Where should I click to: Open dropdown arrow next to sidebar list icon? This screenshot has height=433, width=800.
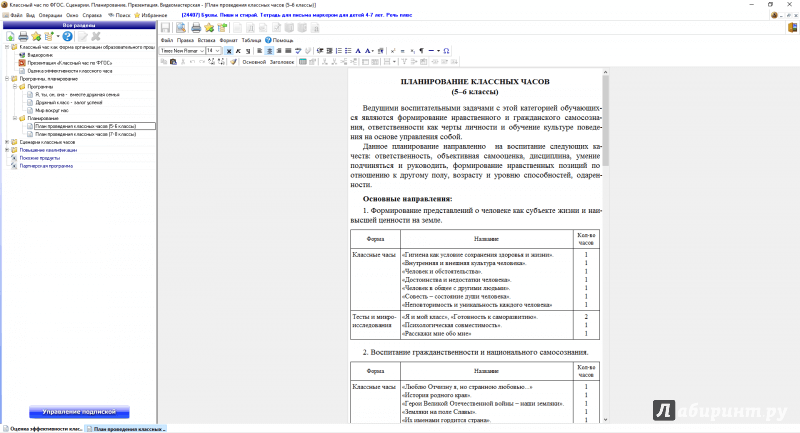pos(58,37)
